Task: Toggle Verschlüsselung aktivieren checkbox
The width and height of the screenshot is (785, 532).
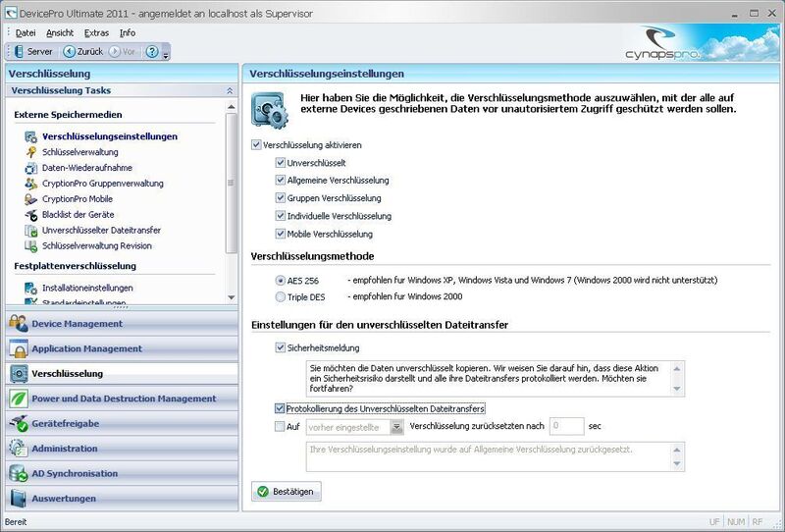Action: (256, 144)
